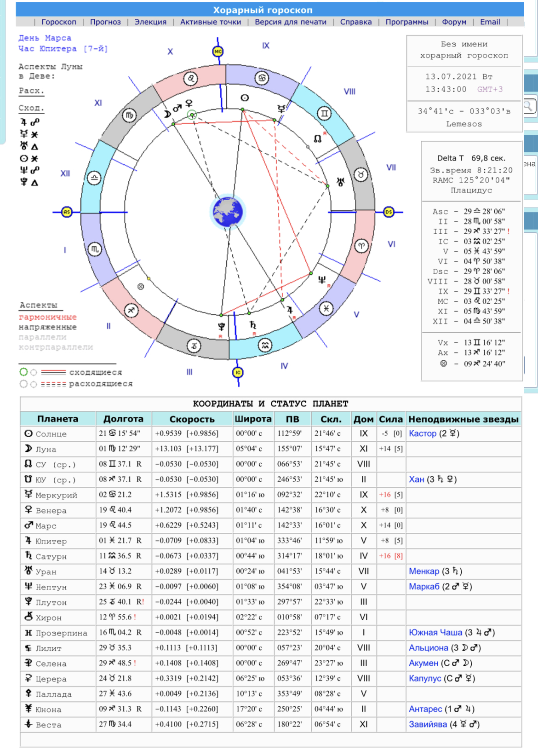Select гармоничные aspects filter
Viewport: 538px width, 756px height.
[47, 317]
